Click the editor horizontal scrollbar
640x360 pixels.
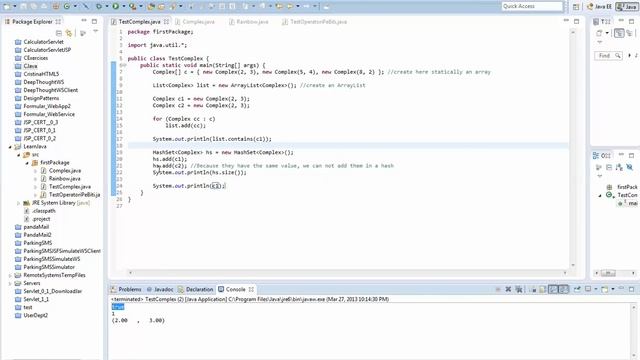[x=347, y=273]
